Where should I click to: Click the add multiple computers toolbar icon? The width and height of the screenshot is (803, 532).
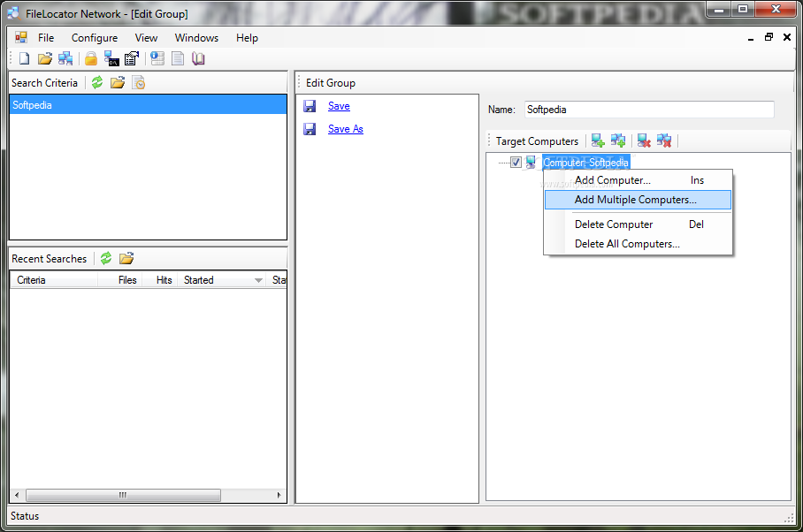(x=618, y=141)
